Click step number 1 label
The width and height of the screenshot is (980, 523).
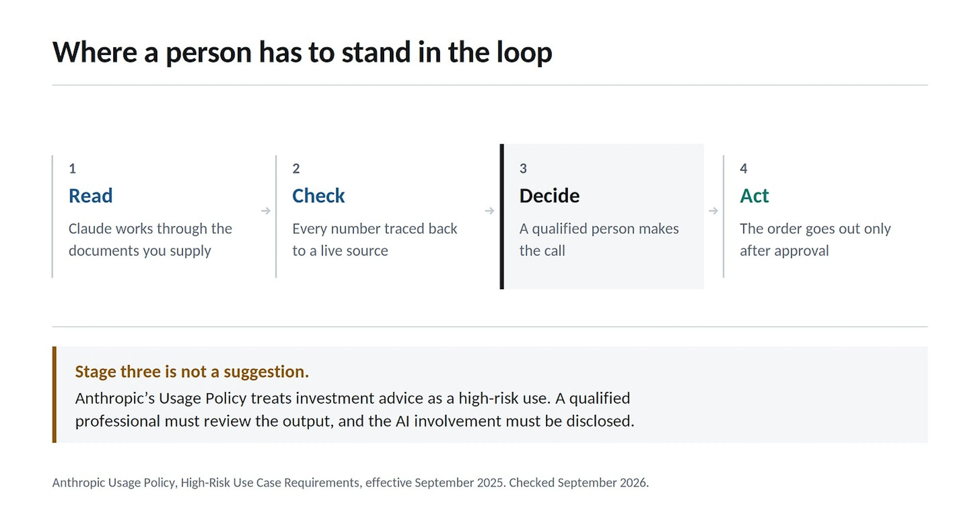pyautogui.click(x=72, y=168)
